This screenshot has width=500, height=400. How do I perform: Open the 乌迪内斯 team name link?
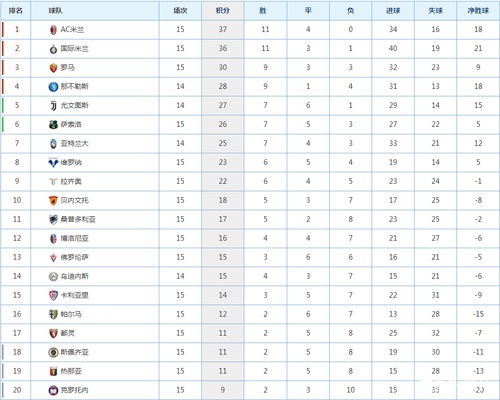pos(74,276)
